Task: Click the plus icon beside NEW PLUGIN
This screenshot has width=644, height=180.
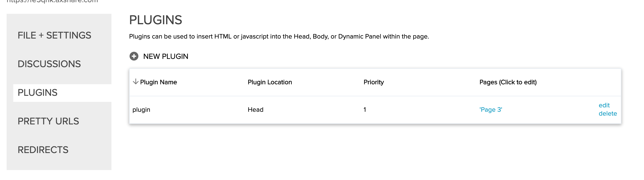Action: [x=134, y=56]
